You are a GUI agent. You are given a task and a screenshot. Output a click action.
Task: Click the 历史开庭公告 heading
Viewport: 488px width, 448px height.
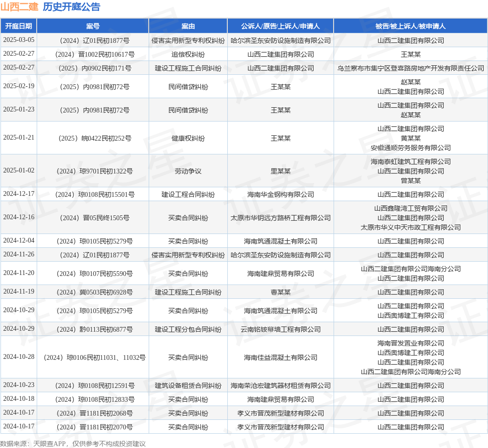pyautogui.click(x=71, y=7)
